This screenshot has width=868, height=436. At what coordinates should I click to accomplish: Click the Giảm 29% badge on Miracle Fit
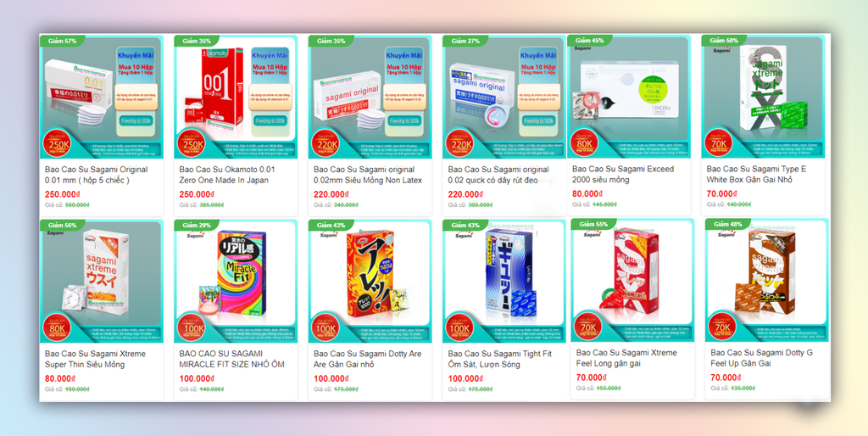click(x=196, y=226)
